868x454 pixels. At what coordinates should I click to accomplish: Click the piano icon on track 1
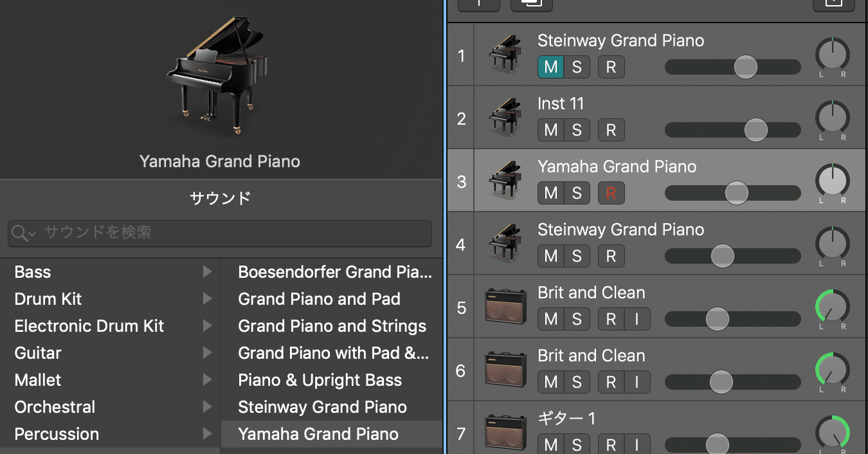(505, 55)
